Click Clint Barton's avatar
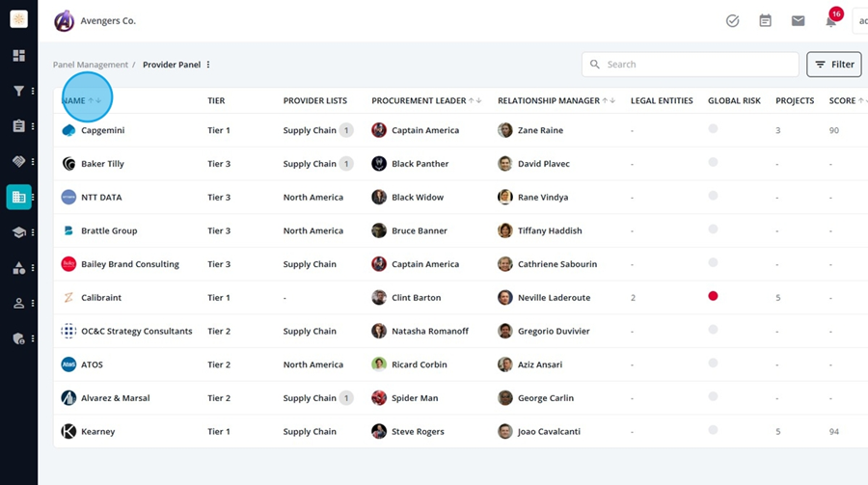The height and width of the screenshot is (485, 868). [379, 297]
